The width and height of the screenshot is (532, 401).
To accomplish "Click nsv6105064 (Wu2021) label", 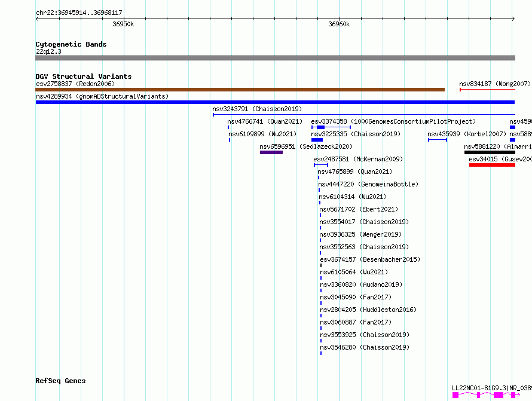I will click(354, 272).
